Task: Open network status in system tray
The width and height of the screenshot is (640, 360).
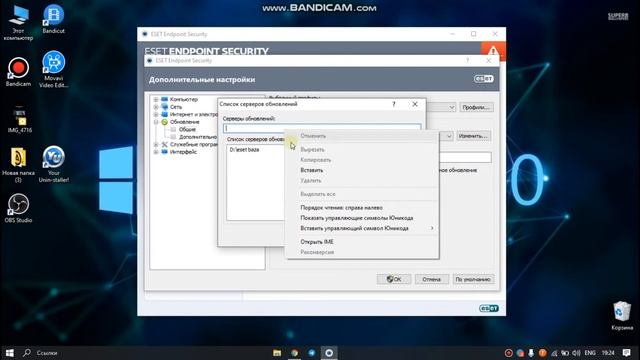Action: [554, 353]
